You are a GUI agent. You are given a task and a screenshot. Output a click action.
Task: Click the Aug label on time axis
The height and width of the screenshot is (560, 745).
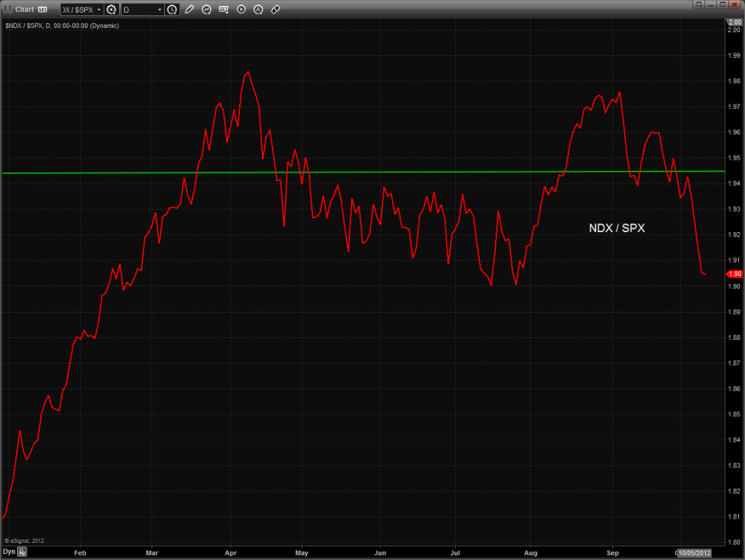[x=531, y=553]
